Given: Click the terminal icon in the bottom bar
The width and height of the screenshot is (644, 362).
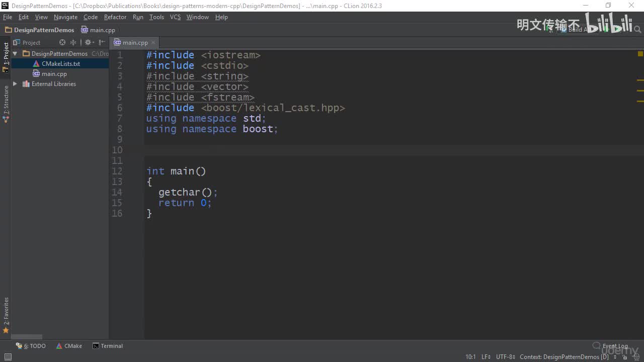Looking at the screenshot, I should (96, 346).
